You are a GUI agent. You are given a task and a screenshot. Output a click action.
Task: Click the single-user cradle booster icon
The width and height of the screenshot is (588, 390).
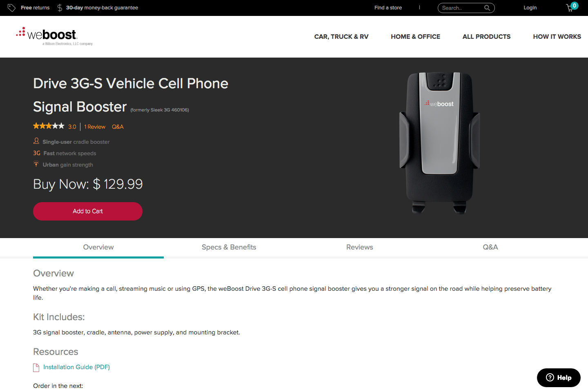[x=36, y=141]
